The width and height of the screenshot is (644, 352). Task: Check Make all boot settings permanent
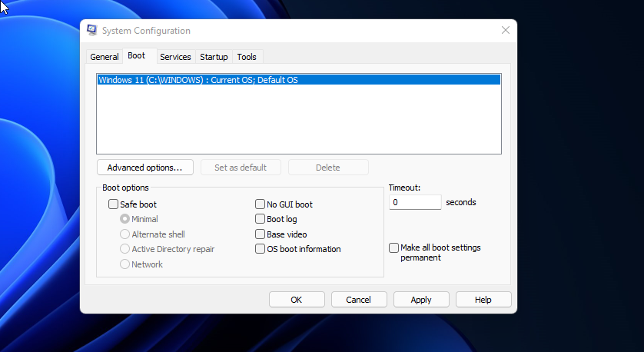click(394, 248)
